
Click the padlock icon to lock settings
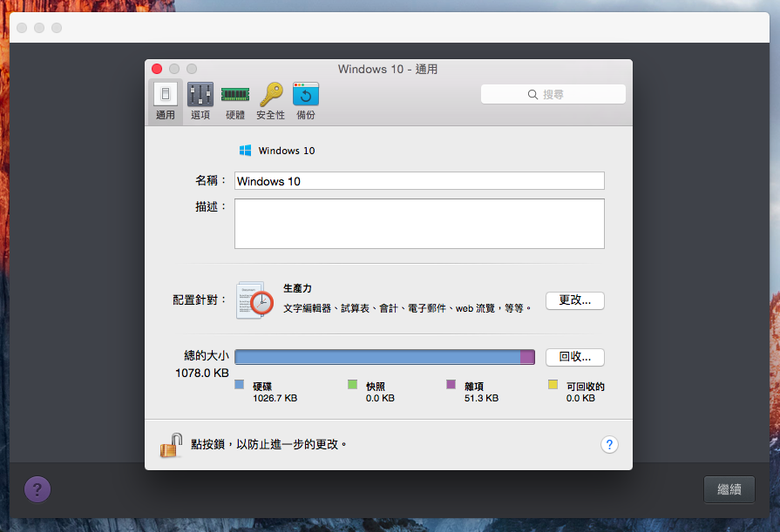[171, 445]
